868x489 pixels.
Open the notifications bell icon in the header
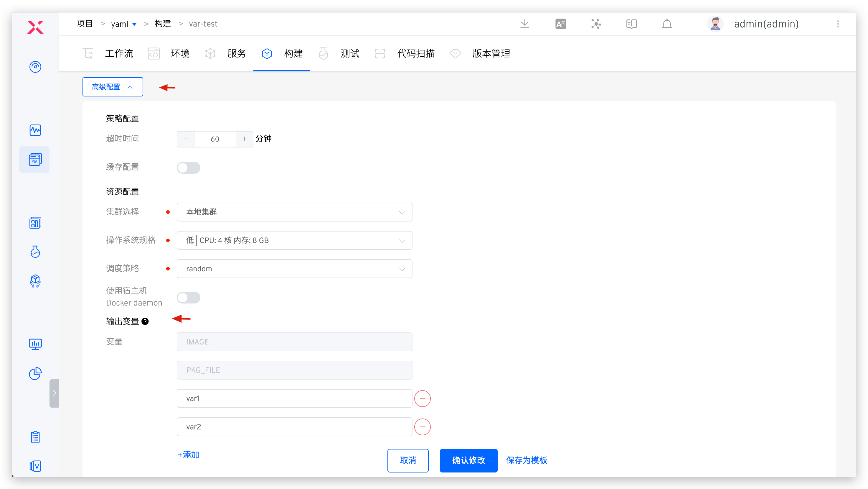(667, 24)
